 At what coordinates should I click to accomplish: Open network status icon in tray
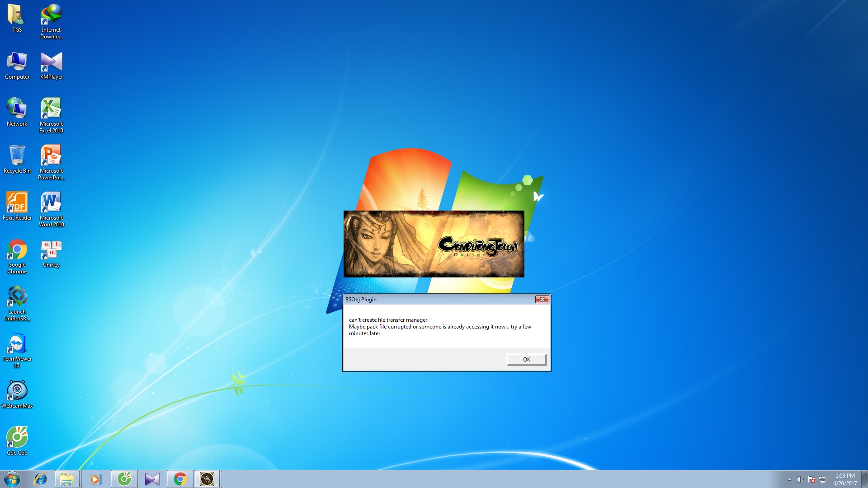point(822,479)
